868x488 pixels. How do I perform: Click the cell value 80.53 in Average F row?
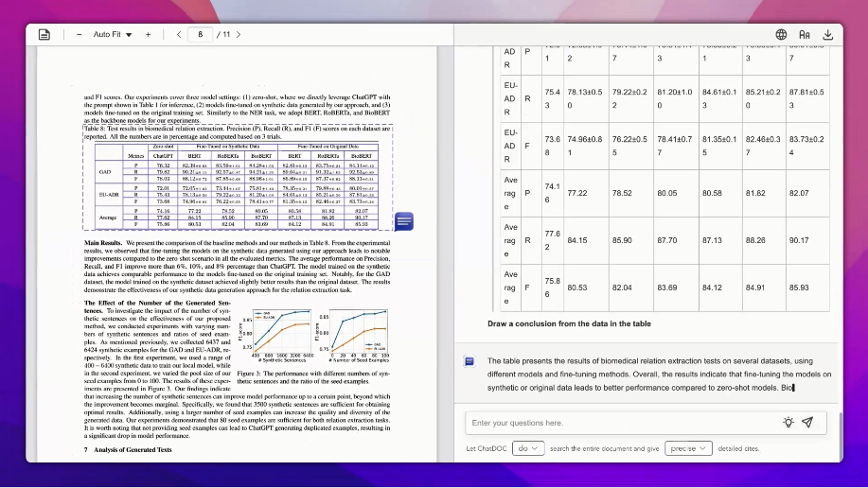point(577,288)
